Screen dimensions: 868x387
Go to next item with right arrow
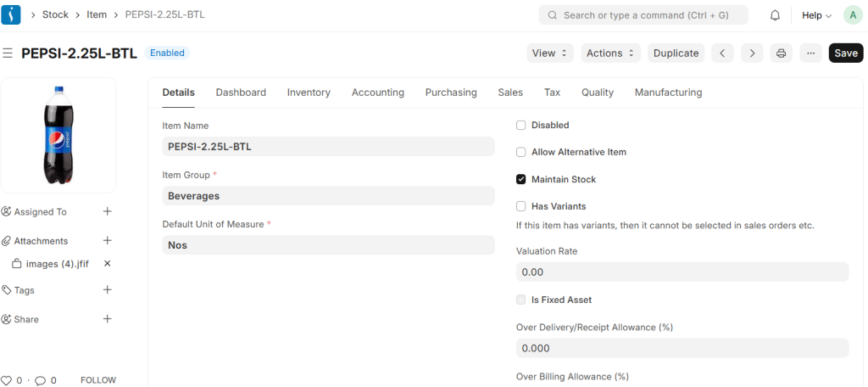pos(753,53)
